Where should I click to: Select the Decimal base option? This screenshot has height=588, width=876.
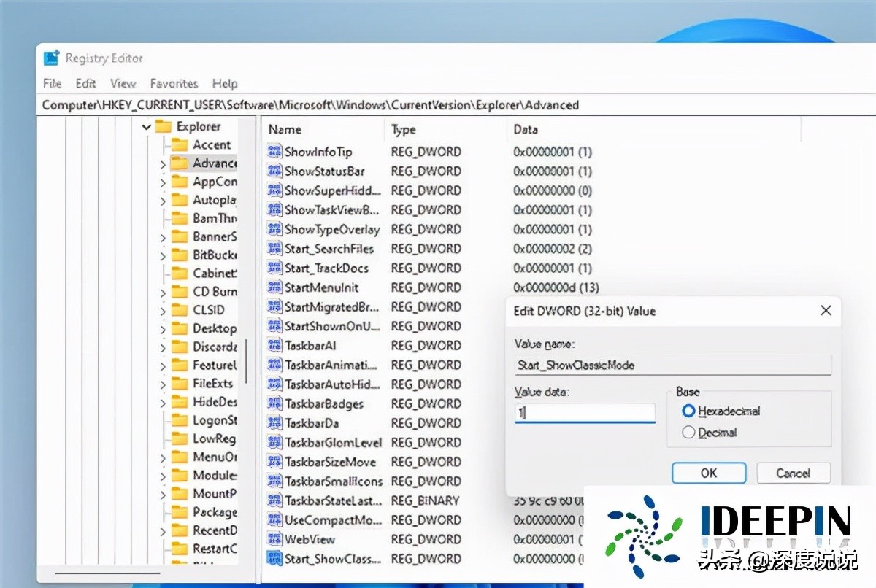pyautogui.click(x=688, y=433)
